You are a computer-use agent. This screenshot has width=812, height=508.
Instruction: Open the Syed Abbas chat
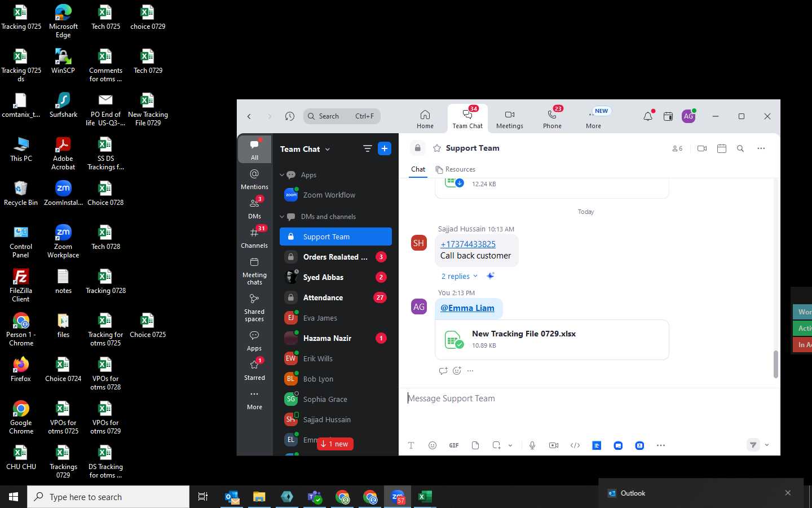[x=336, y=277]
